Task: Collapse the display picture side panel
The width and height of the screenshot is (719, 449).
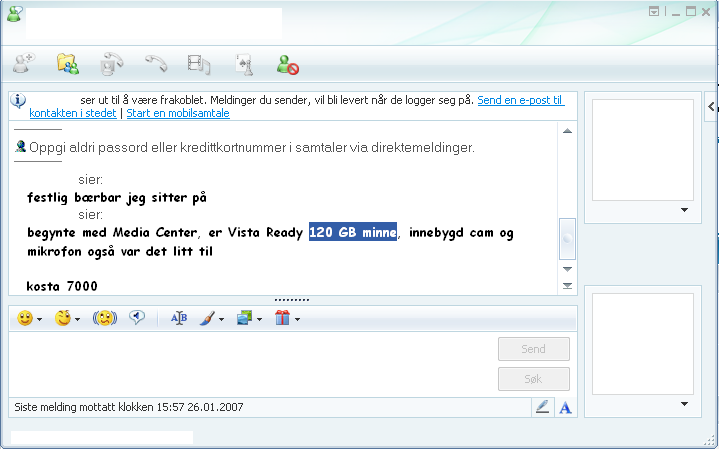Action: pyautogui.click(x=711, y=106)
